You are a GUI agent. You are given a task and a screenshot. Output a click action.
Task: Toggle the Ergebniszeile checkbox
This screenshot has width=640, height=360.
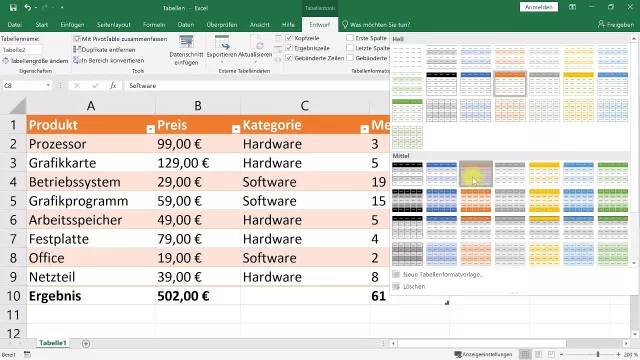[289, 48]
